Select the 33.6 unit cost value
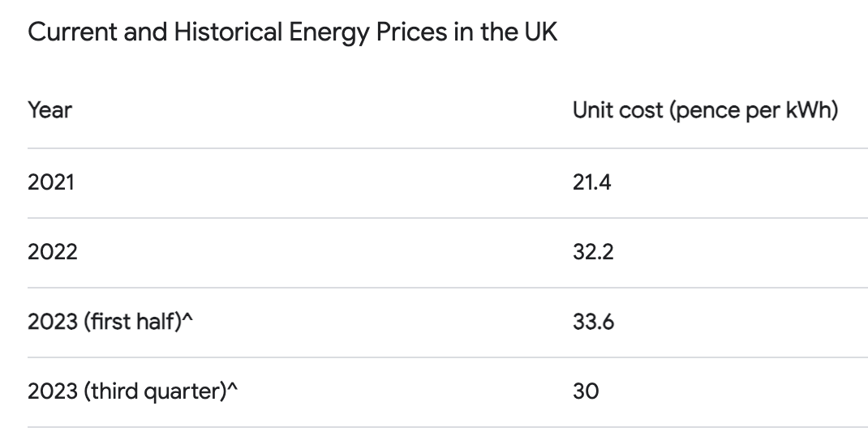868x436 pixels. point(593,322)
